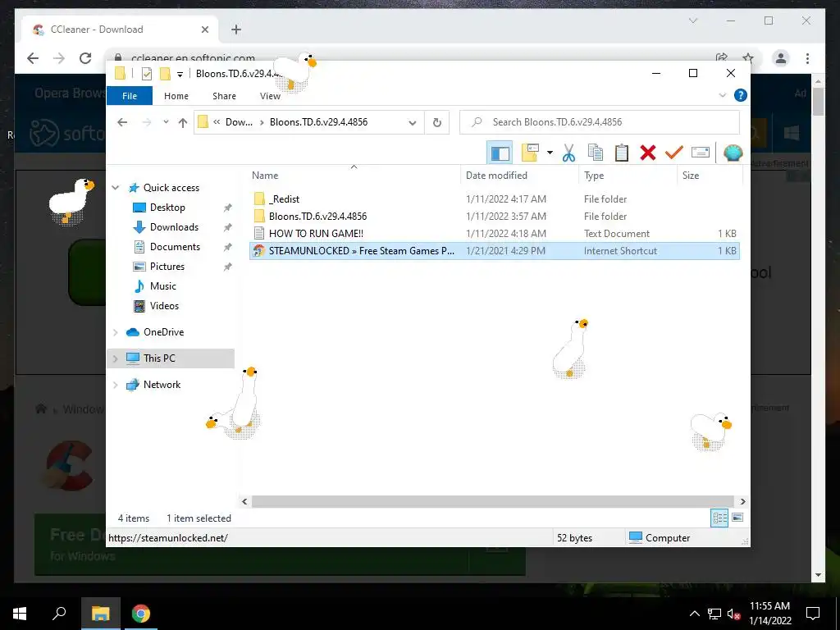
Task: Collapse Quick access in navigation pane
Action: tap(116, 188)
